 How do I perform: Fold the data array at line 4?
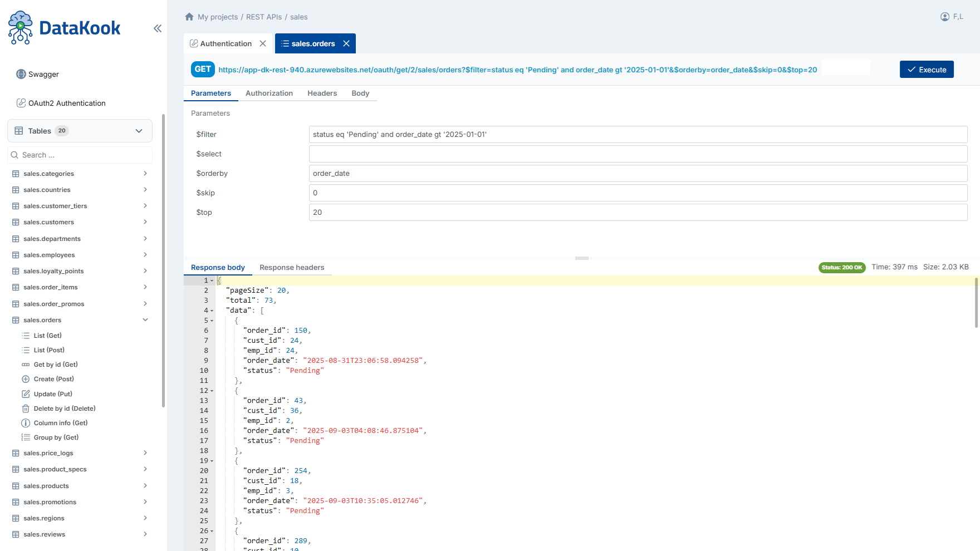pos(212,311)
